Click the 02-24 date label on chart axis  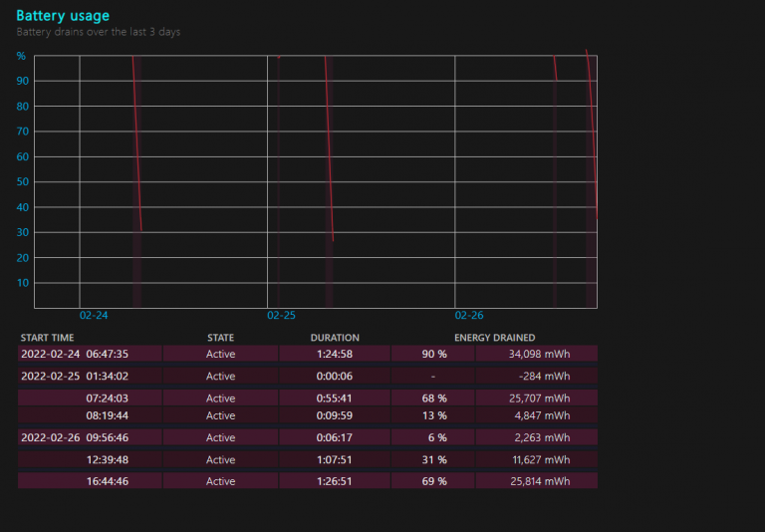pos(94,315)
